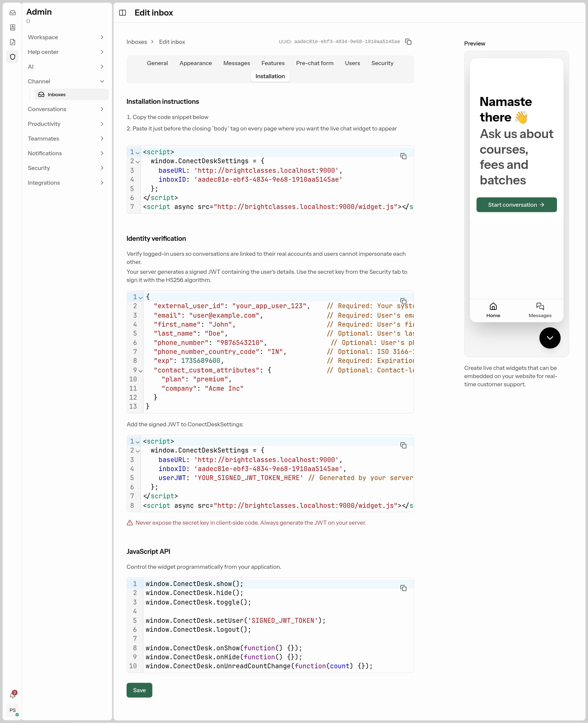
Task: Click the Save button
Action: [x=139, y=690]
